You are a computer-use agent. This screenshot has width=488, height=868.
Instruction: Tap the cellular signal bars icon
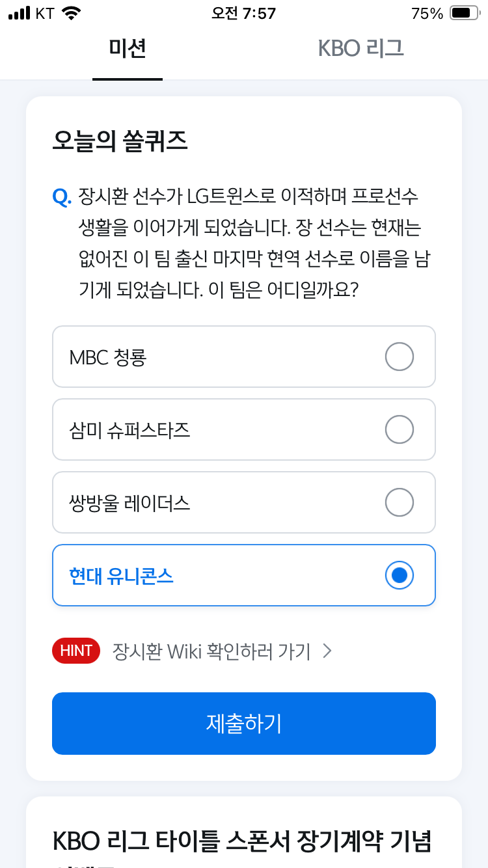click(20, 13)
